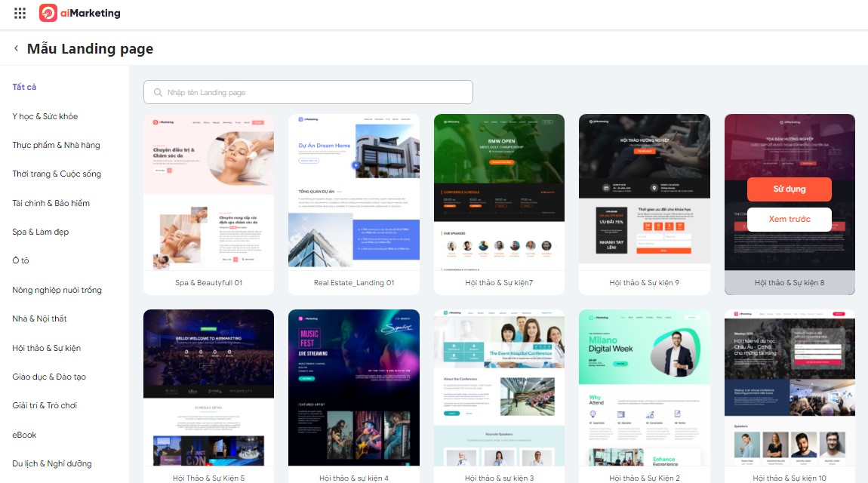
Task: Choose Nhà & Nội thất category
Action: coord(39,318)
